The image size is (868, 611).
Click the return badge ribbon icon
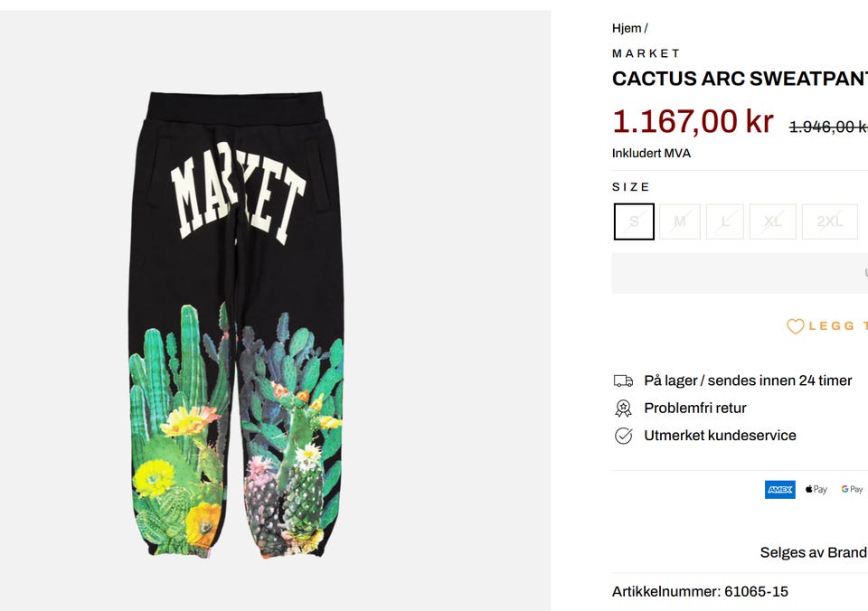point(623,409)
